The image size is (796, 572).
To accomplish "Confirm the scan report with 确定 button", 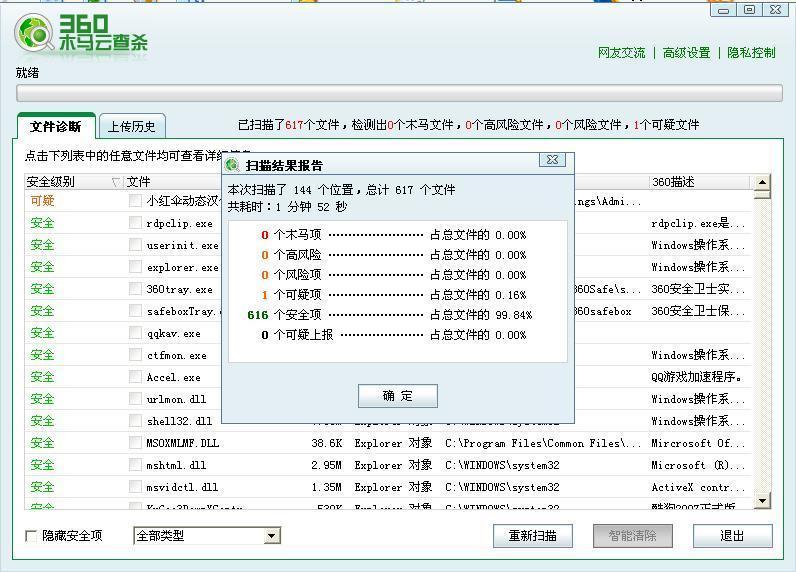I will (x=397, y=396).
